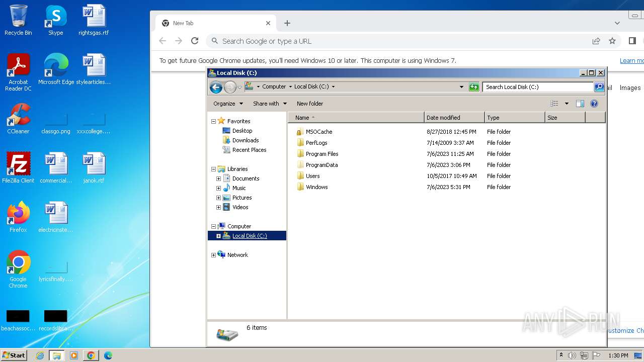Sort by Type column header
644x362 pixels.
click(x=515, y=118)
